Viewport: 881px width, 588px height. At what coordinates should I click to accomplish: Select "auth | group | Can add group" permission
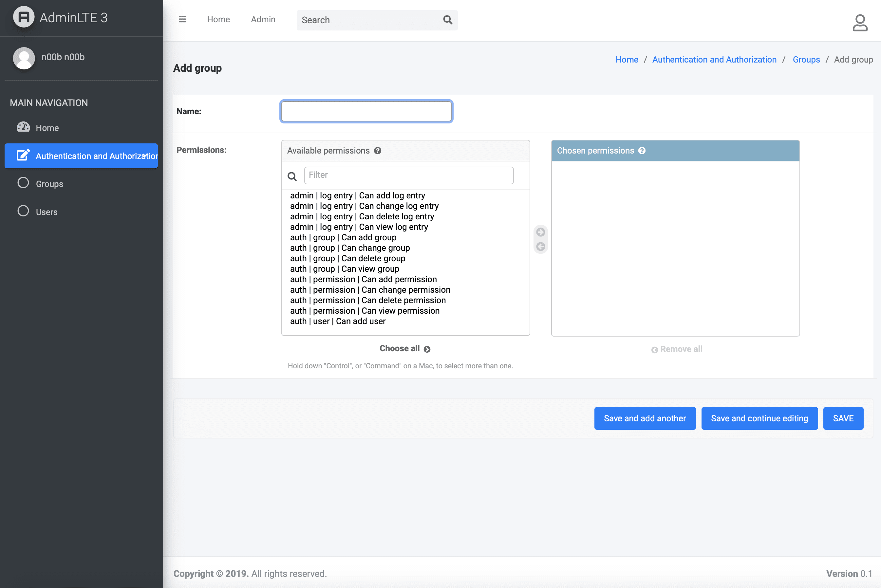click(343, 237)
